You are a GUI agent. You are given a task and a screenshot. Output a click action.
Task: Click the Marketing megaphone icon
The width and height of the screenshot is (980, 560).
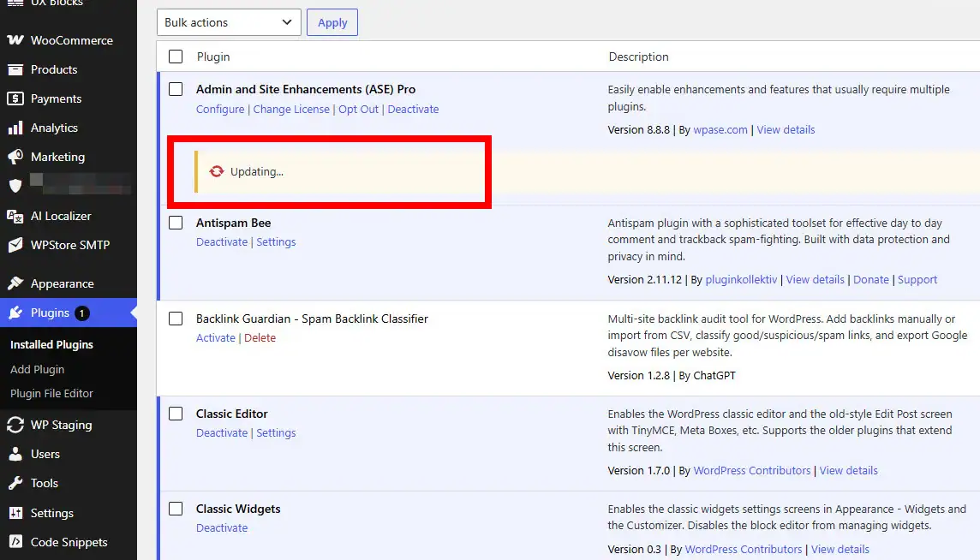point(15,157)
